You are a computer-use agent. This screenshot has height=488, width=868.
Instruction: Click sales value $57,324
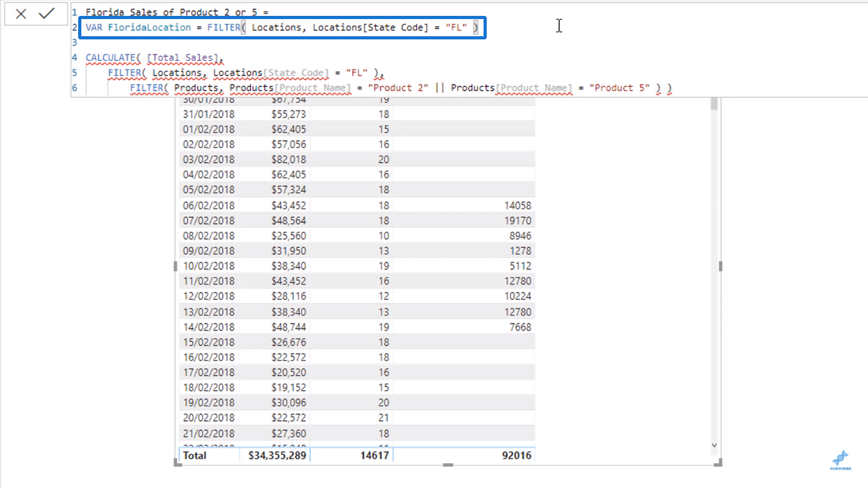pos(288,190)
